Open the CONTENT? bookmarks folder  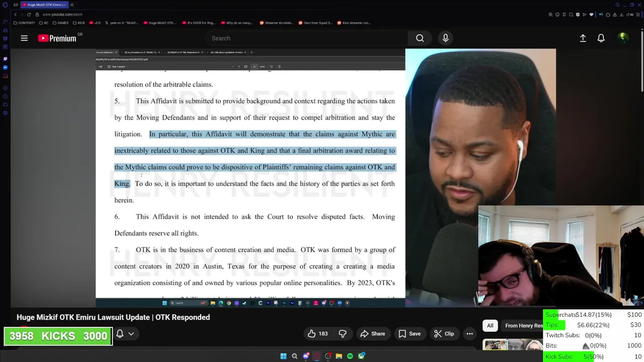[x=24, y=23]
